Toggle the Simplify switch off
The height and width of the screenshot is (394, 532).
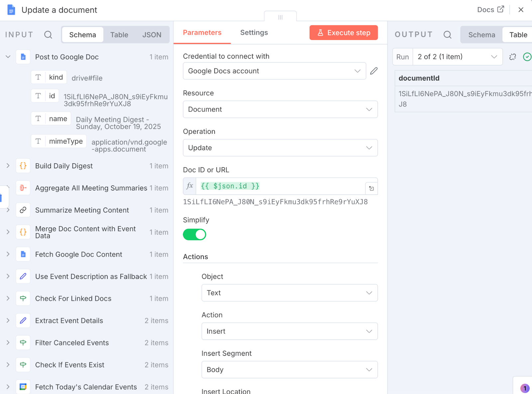tap(195, 235)
